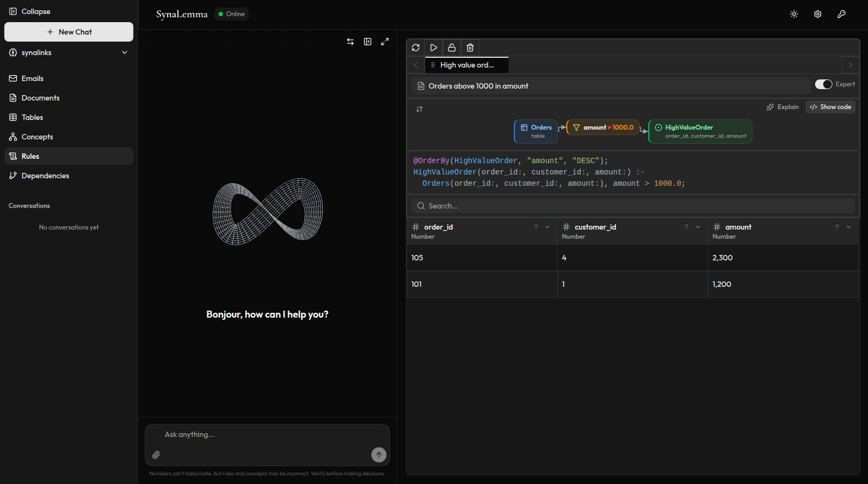The width and height of the screenshot is (868, 484).
Task: Start a New Chat
Action: [x=69, y=32]
